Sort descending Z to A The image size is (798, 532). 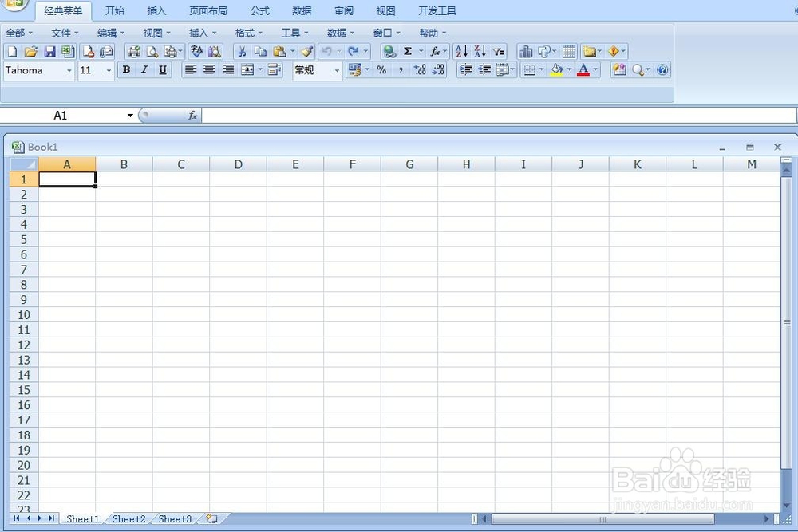coord(480,51)
